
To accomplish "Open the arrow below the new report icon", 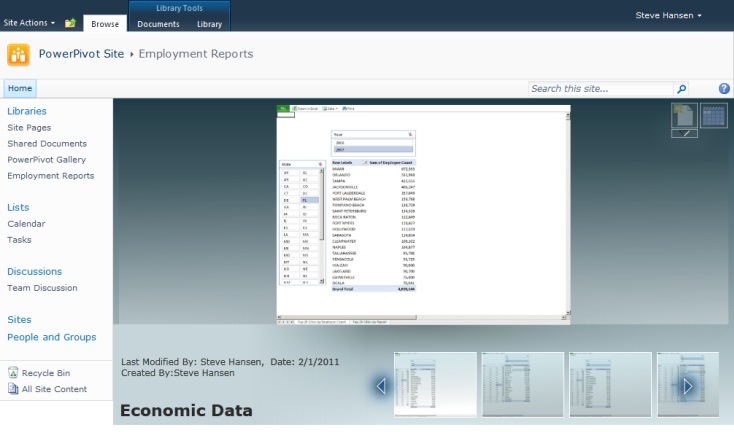I will [x=684, y=133].
